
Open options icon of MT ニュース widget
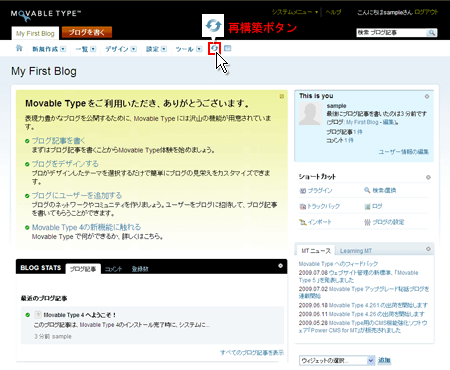tap(428, 249)
